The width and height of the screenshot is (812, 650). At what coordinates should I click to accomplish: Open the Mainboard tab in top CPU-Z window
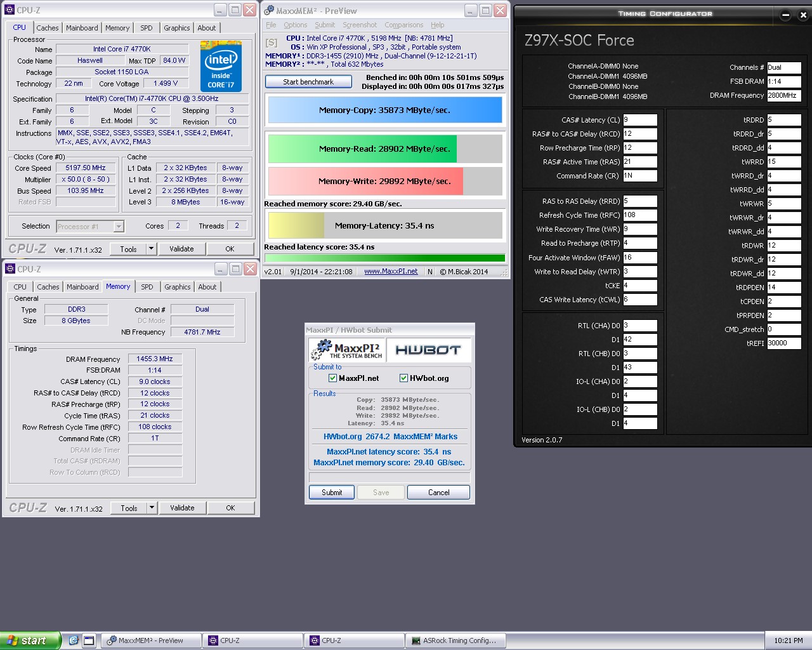pyautogui.click(x=82, y=28)
